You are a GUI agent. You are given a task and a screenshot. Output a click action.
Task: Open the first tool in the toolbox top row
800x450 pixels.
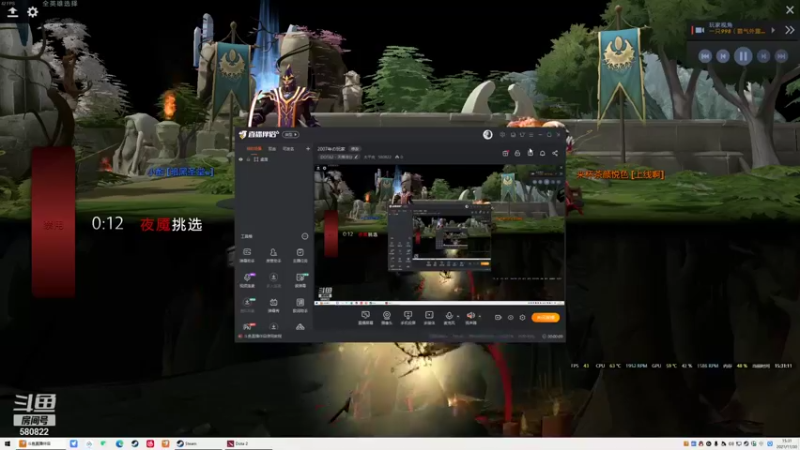[x=247, y=255]
